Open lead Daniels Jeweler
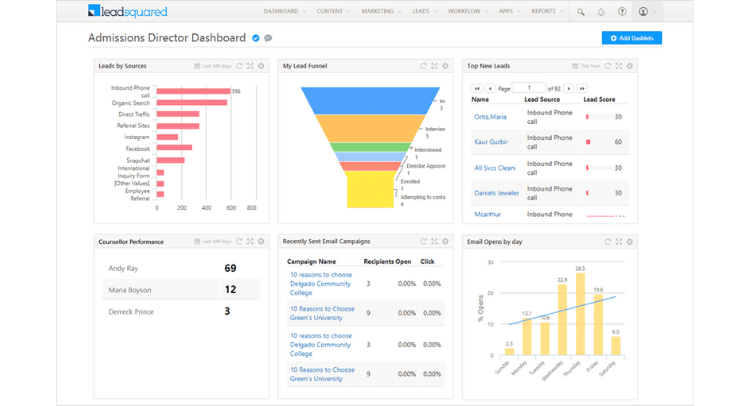 (496, 193)
